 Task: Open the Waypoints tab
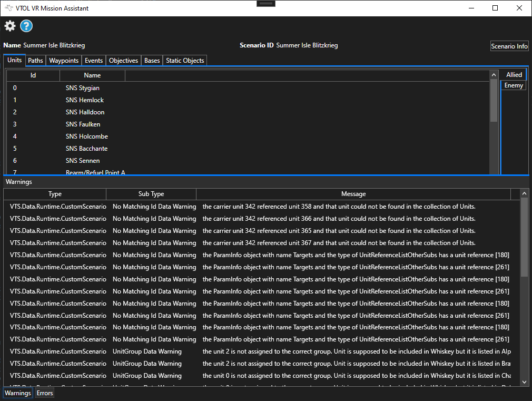pos(63,60)
